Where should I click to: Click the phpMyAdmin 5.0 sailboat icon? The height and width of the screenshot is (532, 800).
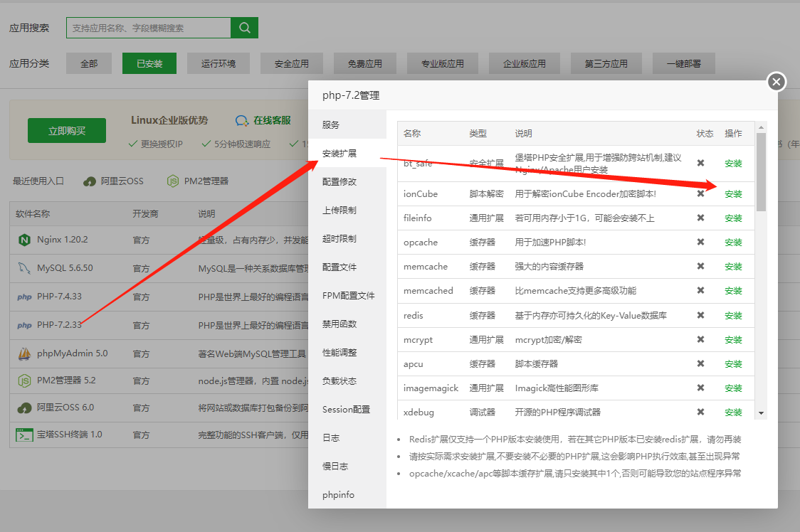pos(24,353)
